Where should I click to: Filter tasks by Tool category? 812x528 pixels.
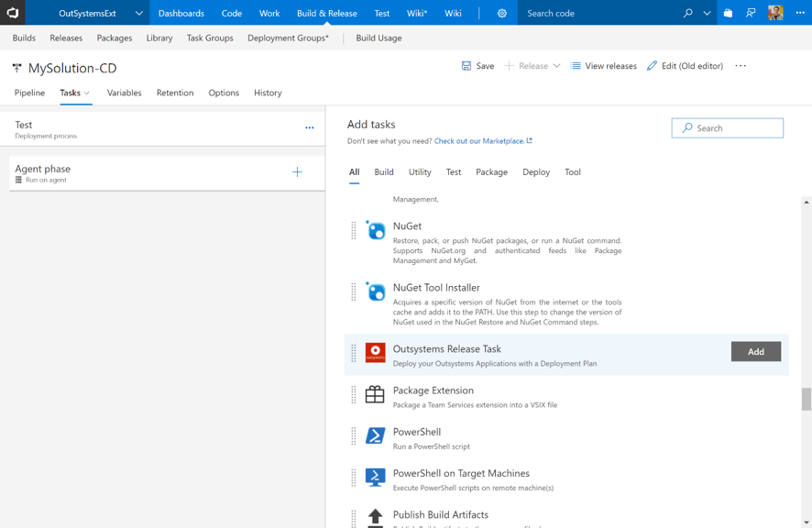point(572,172)
